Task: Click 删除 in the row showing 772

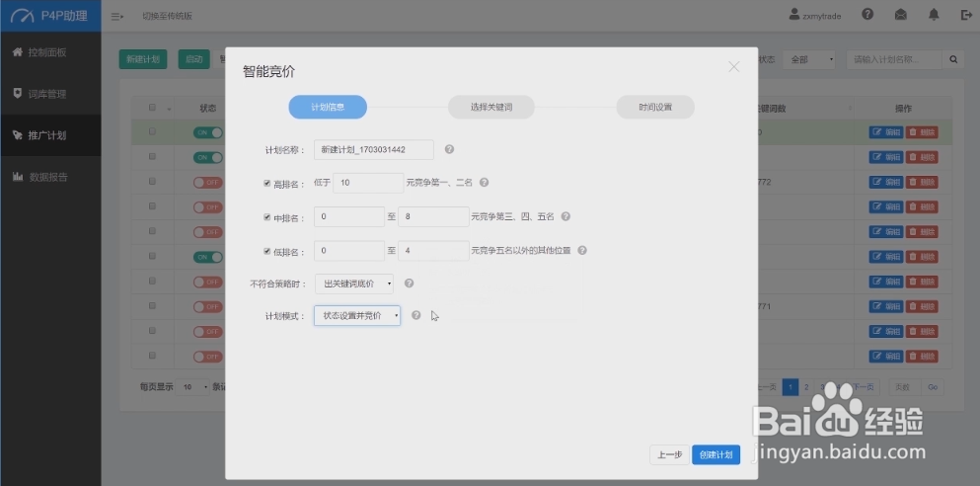Action: coord(922,182)
